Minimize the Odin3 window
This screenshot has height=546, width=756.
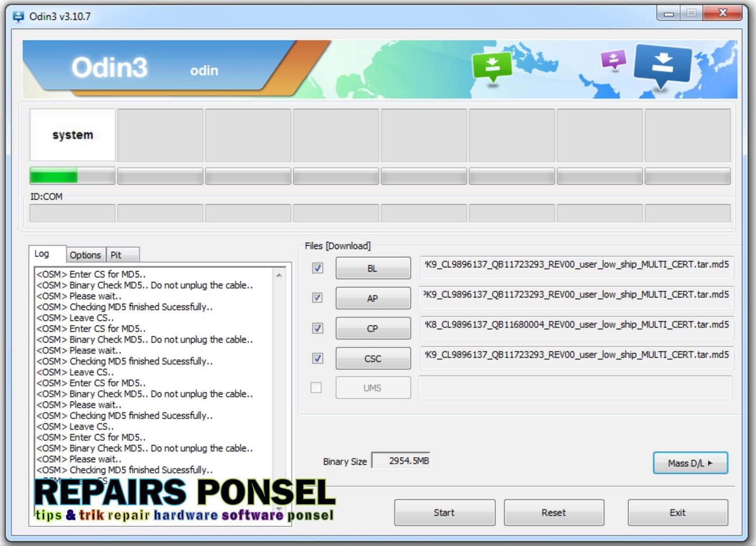tap(669, 13)
